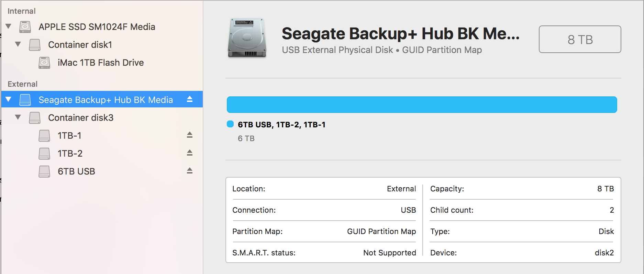The height and width of the screenshot is (274, 644).
Task: Eject the Seagate Backup+ Hub BK Media
Action: point(190,99)
